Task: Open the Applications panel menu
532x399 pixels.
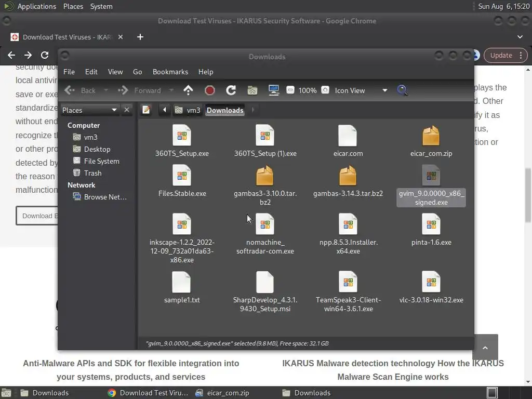Action: (37, 6)
